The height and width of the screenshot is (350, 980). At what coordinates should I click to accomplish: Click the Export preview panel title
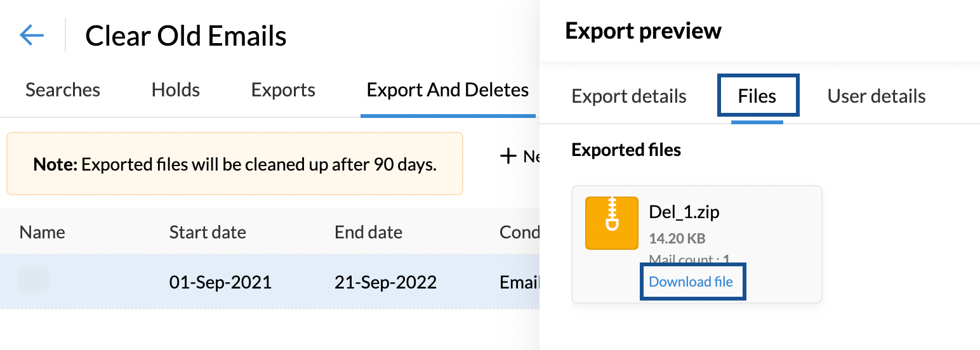pyautogui.click(x=643, y=31)
